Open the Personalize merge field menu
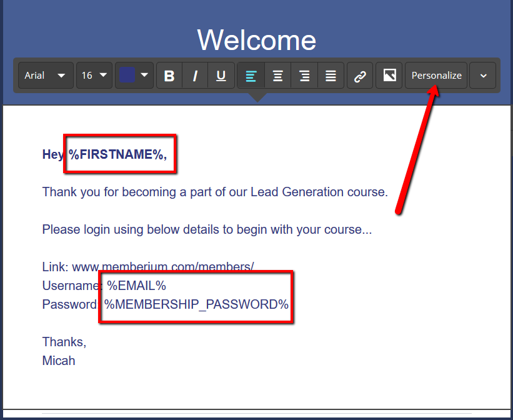Screen dimensions: 513x420 tap(436, 76)
